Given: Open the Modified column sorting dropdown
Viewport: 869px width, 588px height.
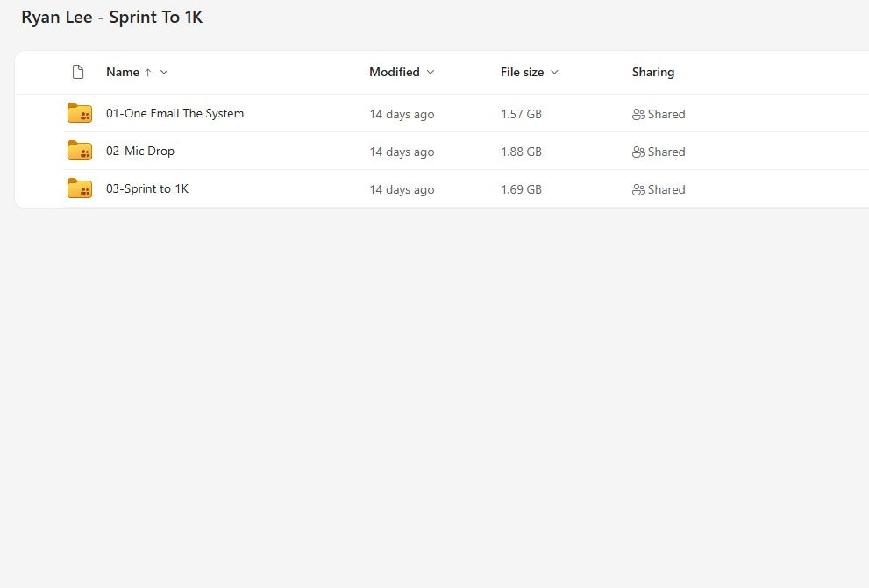Looking at the screenshot, I should point(430,72).
